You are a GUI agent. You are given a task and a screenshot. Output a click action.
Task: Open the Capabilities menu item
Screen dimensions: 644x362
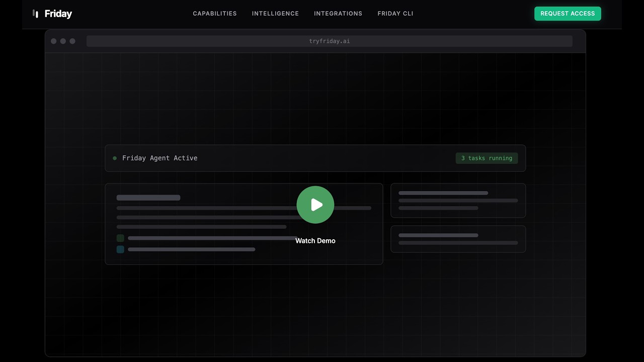click(215, 14)
